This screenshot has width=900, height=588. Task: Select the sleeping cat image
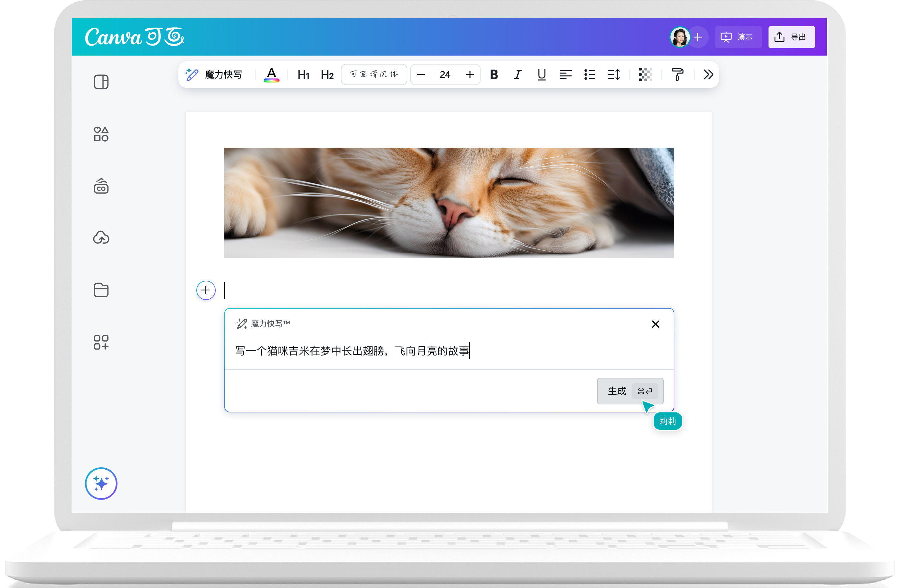pyautogui.click(x=449, y=203)
